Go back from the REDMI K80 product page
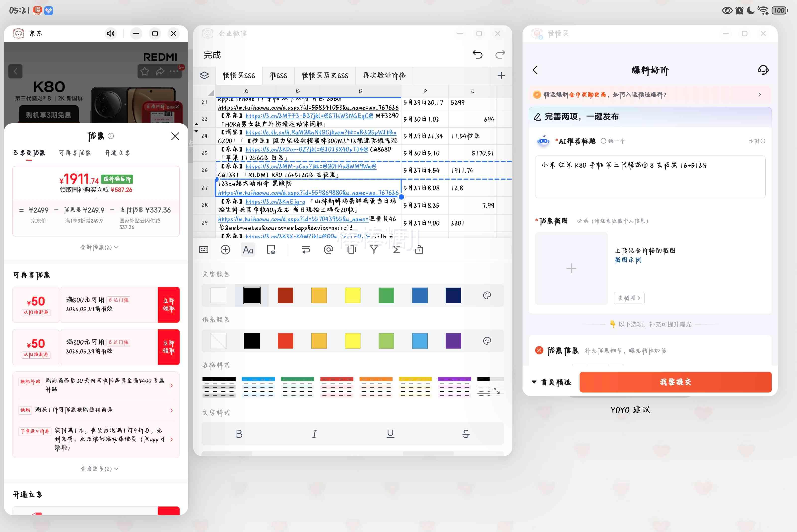 click(x=15, y=71)
